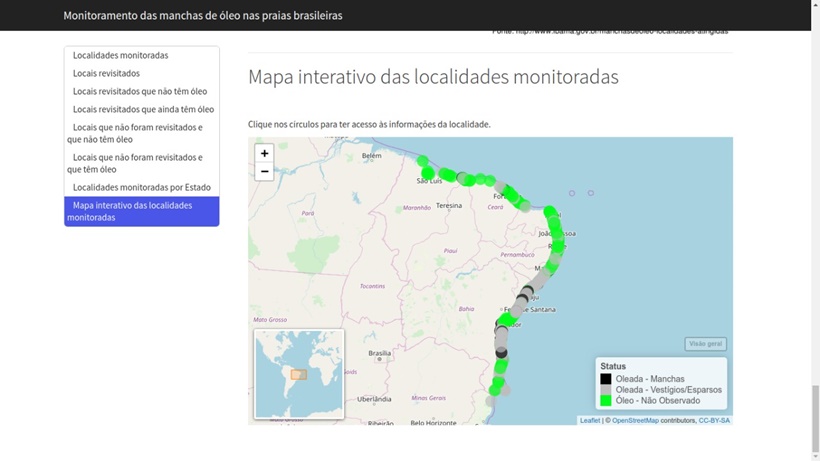Image resolution: width=820 pixels, height=461 pixels.
Task: Click the Belém city label on map
Action: pos(372,156)
